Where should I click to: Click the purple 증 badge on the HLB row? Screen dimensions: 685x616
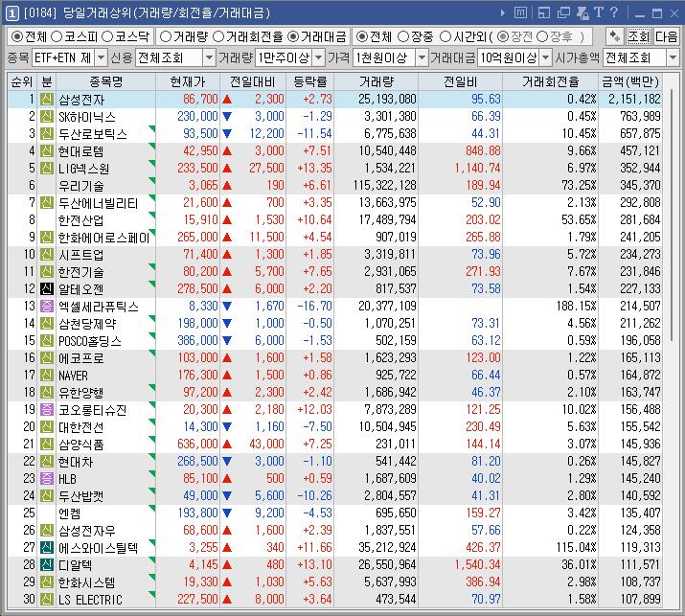(x=47, y=478)
